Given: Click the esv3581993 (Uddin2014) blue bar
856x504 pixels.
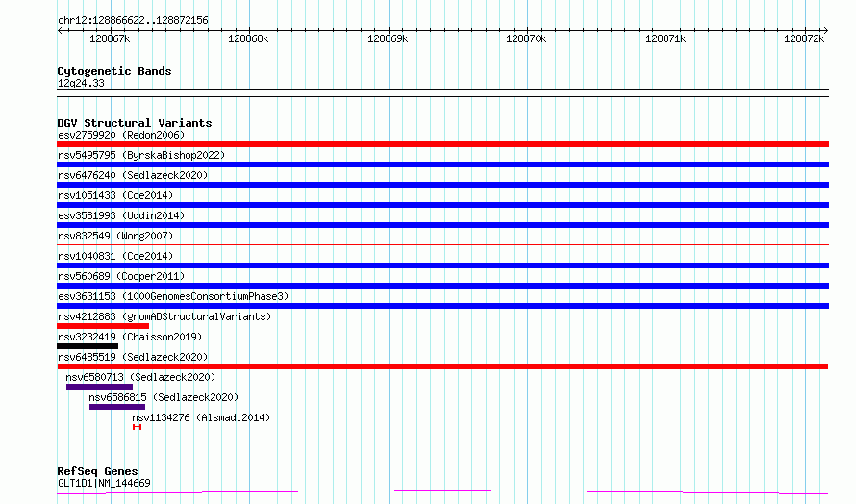Looking at the screenshot, I should click(x=442, y=225).
